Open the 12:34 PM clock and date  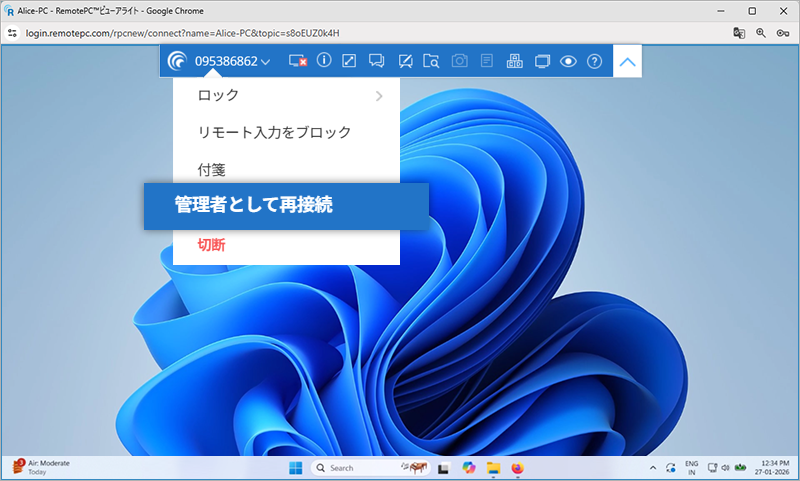[772, 468]
